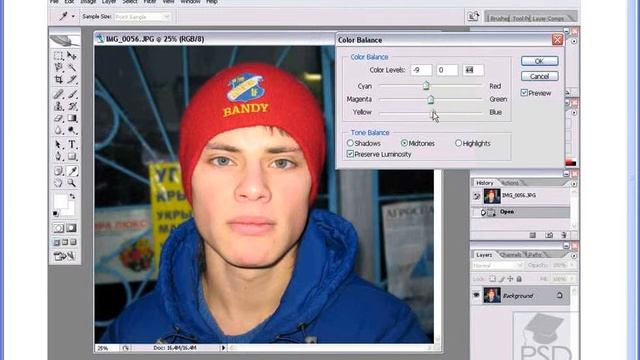The height and width of the screenshot is (360, 640).
Task: Toggle lock all in Layers panel
Action: pyautogui.click(x=519, y=279)
